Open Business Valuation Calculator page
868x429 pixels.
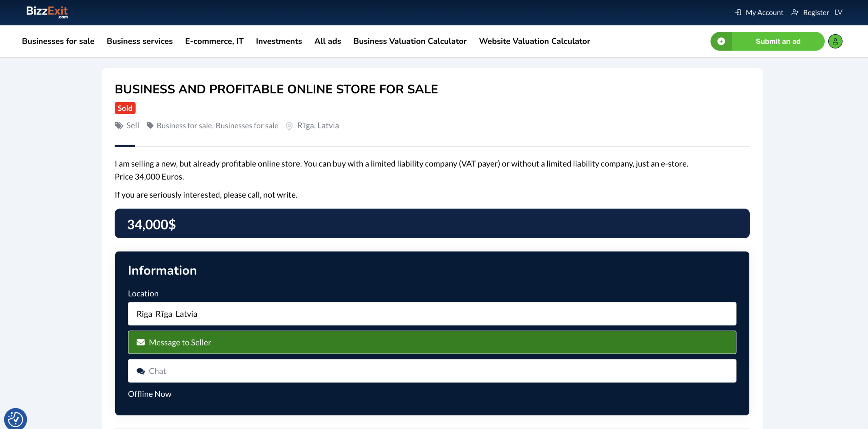(410, 41)
